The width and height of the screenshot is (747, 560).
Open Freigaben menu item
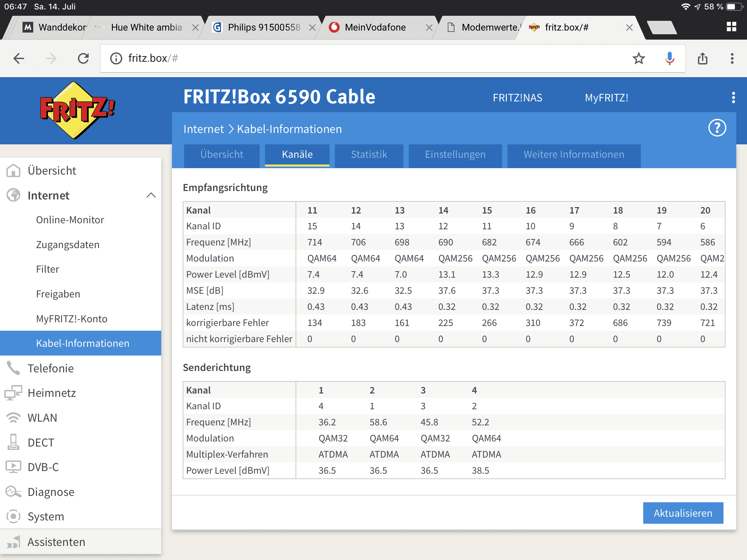pos(58,294)
